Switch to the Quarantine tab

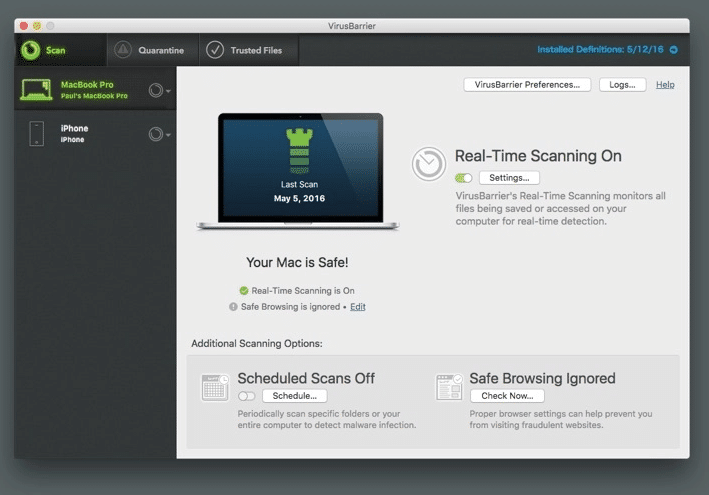tap(153, 50)
